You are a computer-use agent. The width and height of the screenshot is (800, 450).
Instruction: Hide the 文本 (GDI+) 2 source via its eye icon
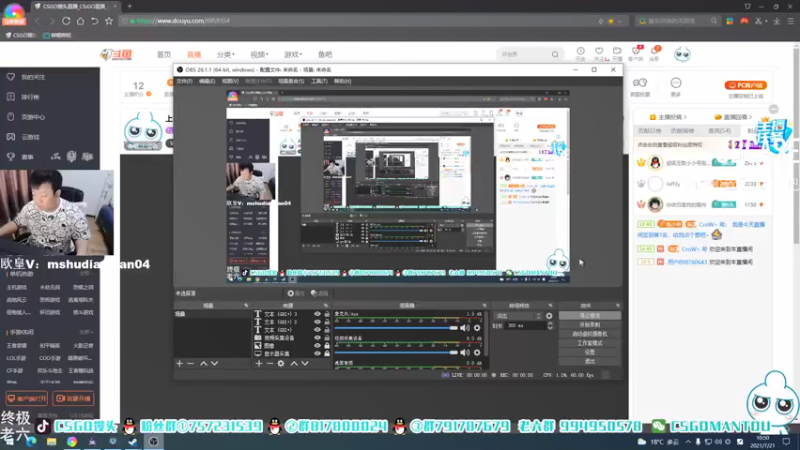(x=317, y=322)
